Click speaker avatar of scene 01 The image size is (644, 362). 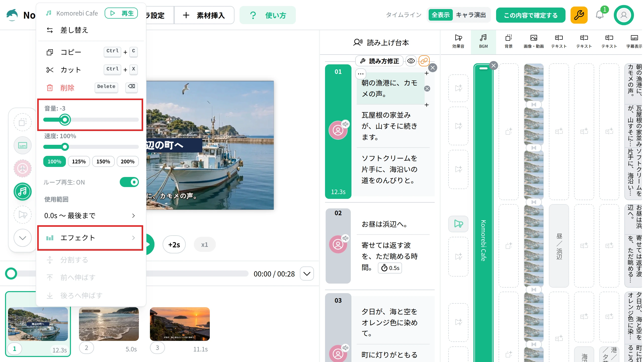(338, 130)
